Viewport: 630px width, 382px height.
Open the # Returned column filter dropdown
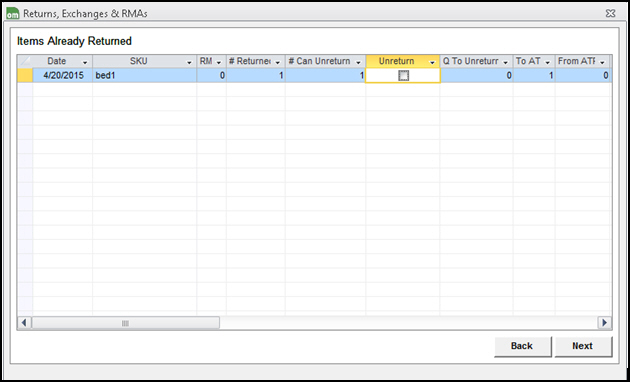click(x=278, y=62)
